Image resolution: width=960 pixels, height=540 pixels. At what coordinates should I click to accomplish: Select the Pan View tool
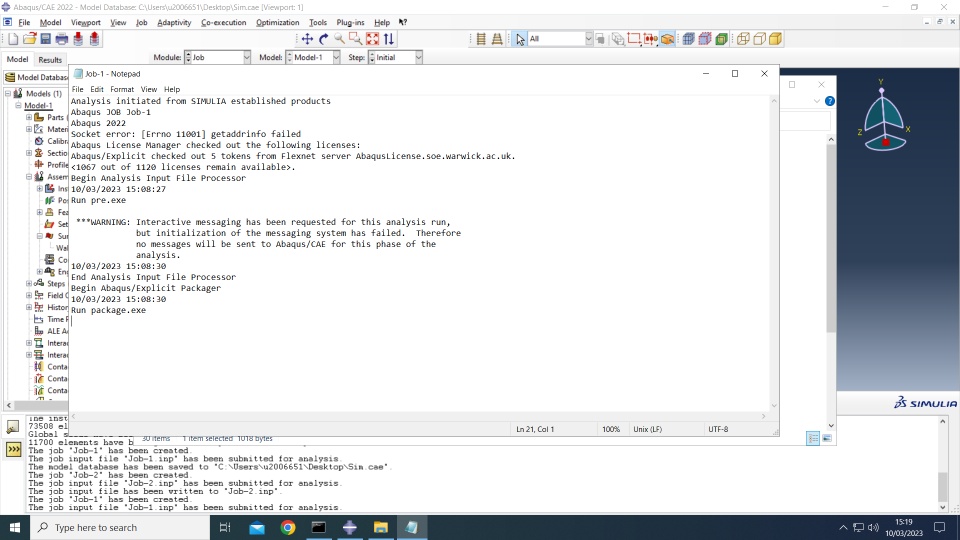[x=307, y=39]
